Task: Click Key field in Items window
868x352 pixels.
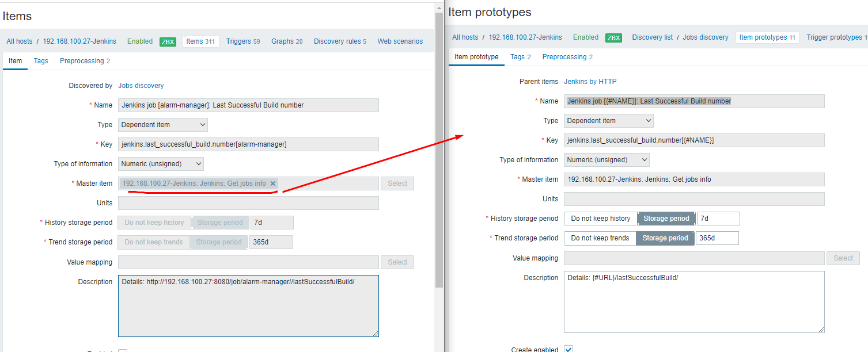Action: point(248,144)
